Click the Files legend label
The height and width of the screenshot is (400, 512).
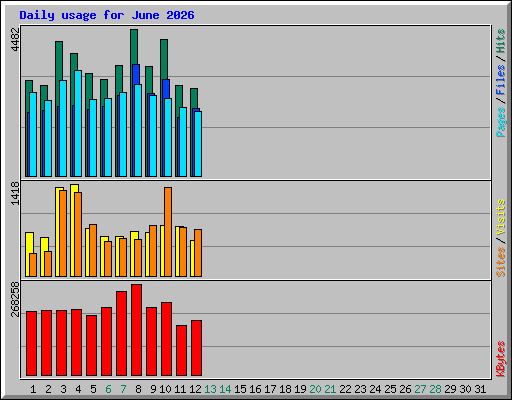click(x=501, y=80)
